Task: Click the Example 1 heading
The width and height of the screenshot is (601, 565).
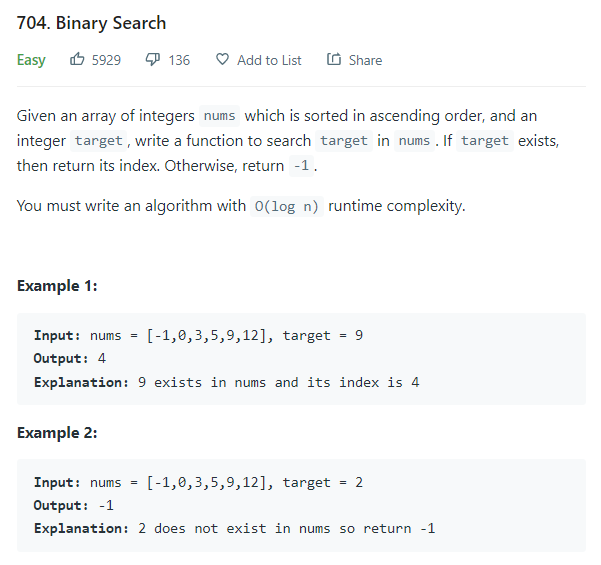Action: tap(57, 286)
